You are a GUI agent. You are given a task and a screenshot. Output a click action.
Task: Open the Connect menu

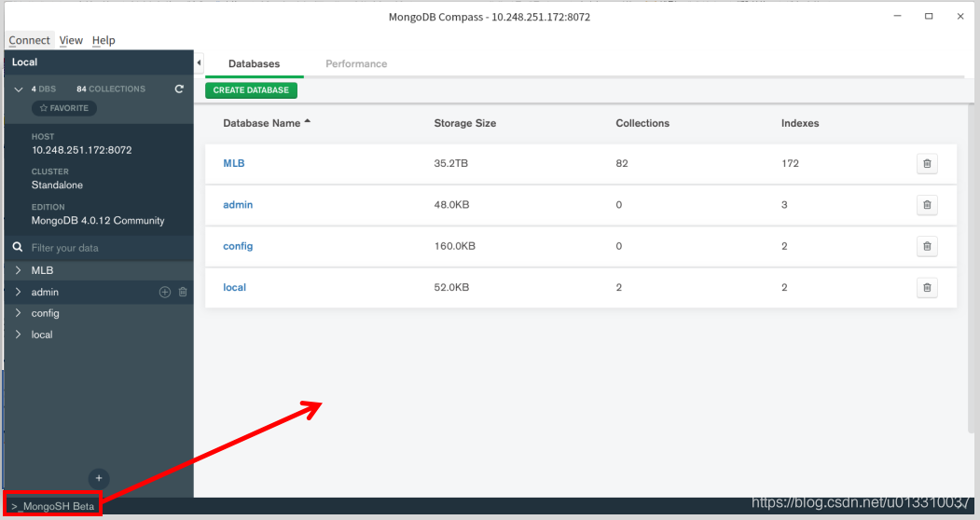tap(30, 40)
